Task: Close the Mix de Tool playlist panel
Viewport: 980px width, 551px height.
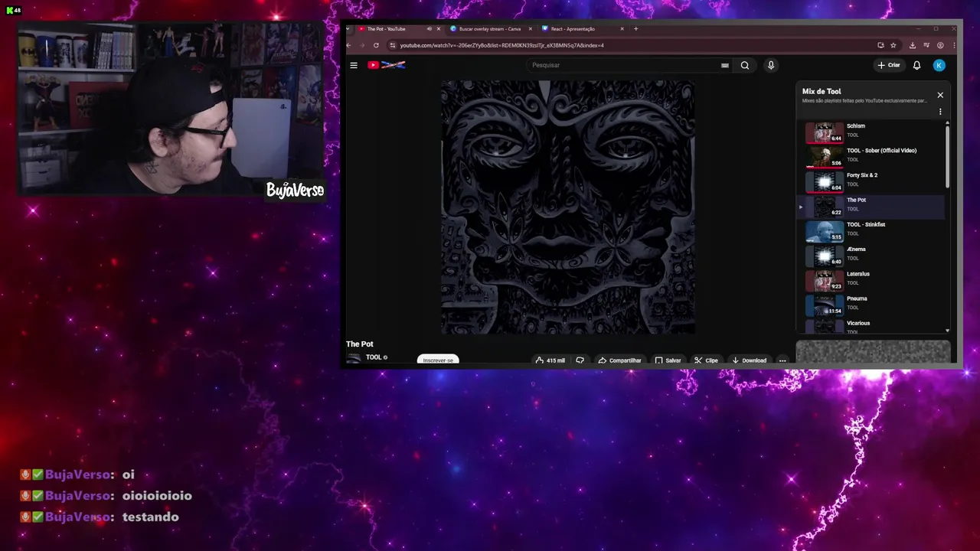Action: (940, 95)
